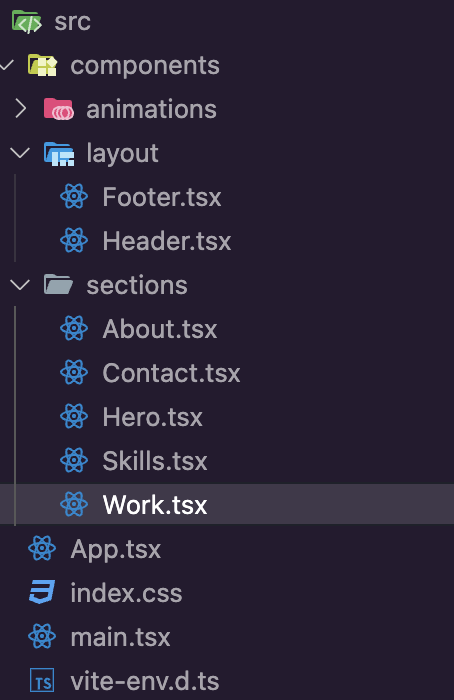Click the pink animations folder icon
The image size is (454, 700).
58,109
